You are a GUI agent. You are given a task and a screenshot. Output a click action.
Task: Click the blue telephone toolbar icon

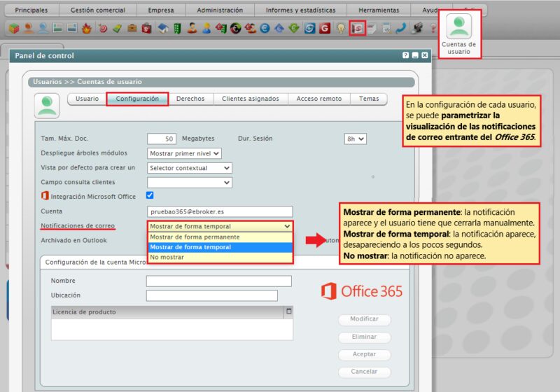pos(401,28)
